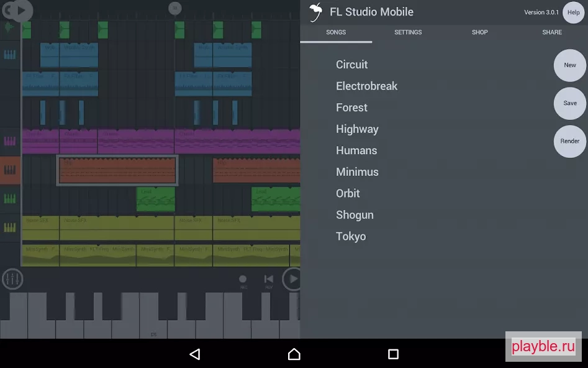
Task: Select the orange highlighted track icon
Action: (x=10, y=170)
